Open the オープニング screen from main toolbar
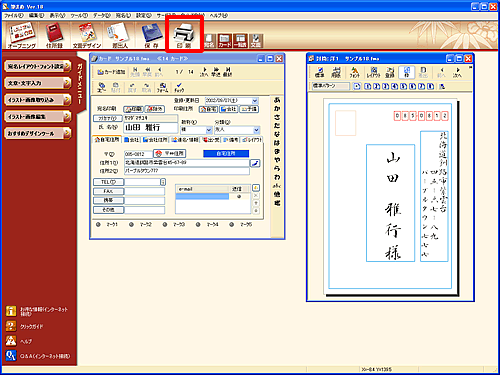This screenshot has width=500, height=375. point(21,35)
